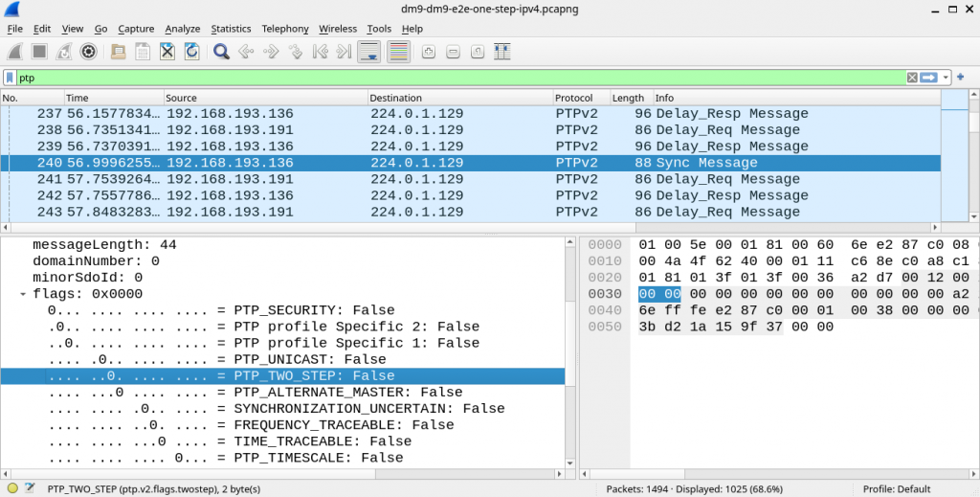Reset text to normal size
Viewport: 980px width, 497px height.
pos(478,52)
